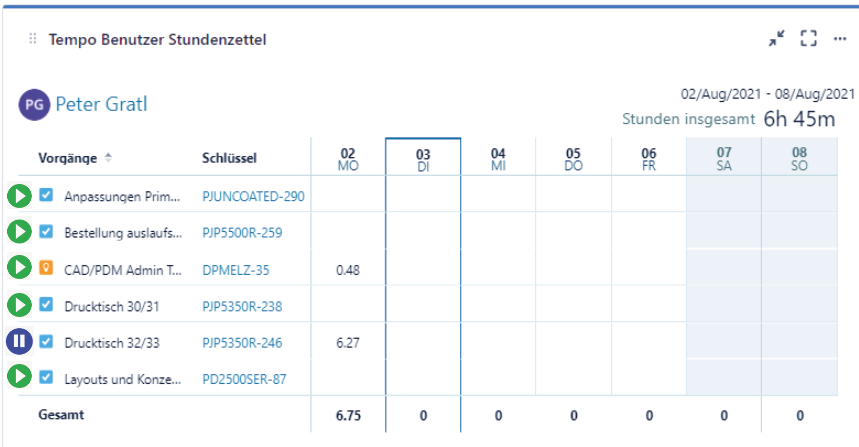Click the PG user avatar

34,104
